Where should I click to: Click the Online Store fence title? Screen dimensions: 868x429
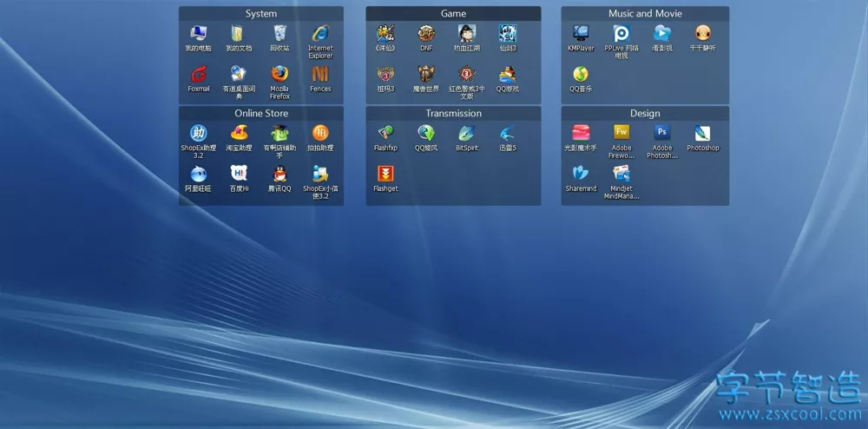point(260,113)
